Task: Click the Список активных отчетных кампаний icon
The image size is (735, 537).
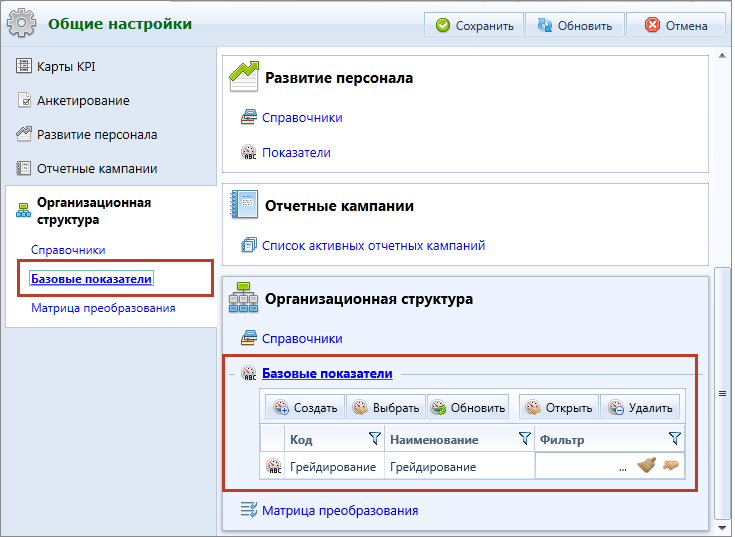Action: 248,245
